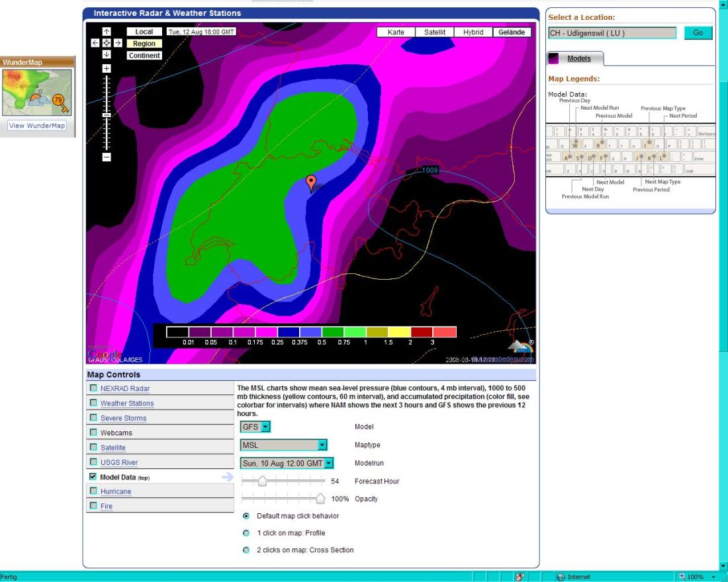728x582 pixels.
Task: Click the keyboard shortcuts legend image
Action: click(631, 150)
